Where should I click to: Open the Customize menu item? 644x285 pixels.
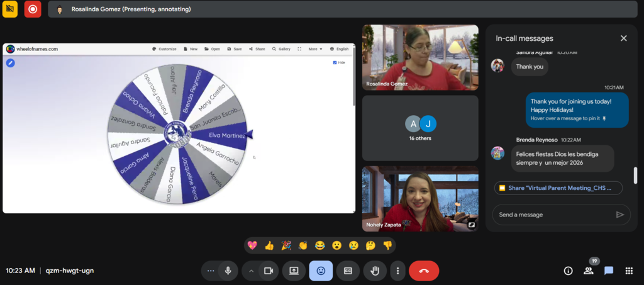(x=164, y=49)
